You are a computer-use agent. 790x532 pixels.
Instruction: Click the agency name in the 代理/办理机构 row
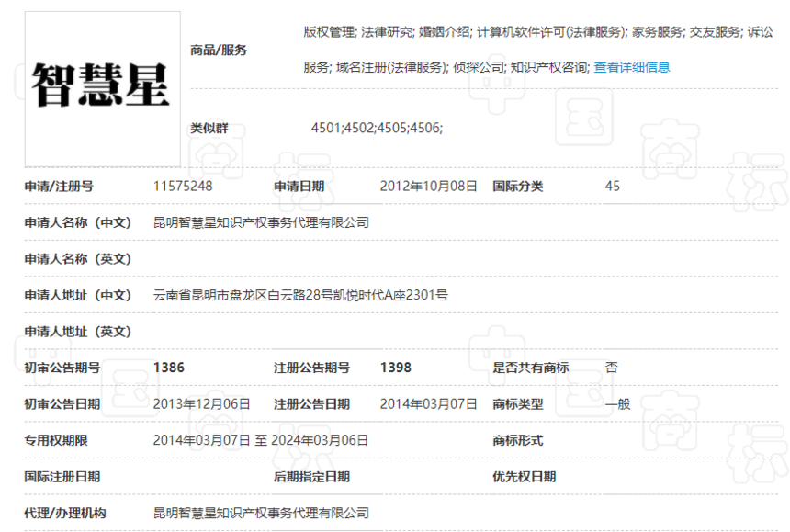click(261, 513)
